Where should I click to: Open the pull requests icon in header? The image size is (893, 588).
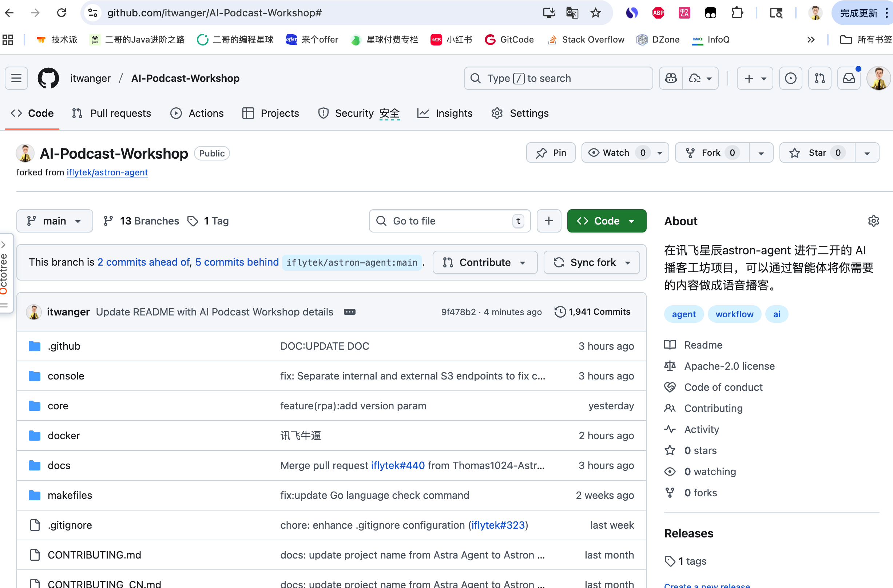pyautogui.click(x=819, y=79)
